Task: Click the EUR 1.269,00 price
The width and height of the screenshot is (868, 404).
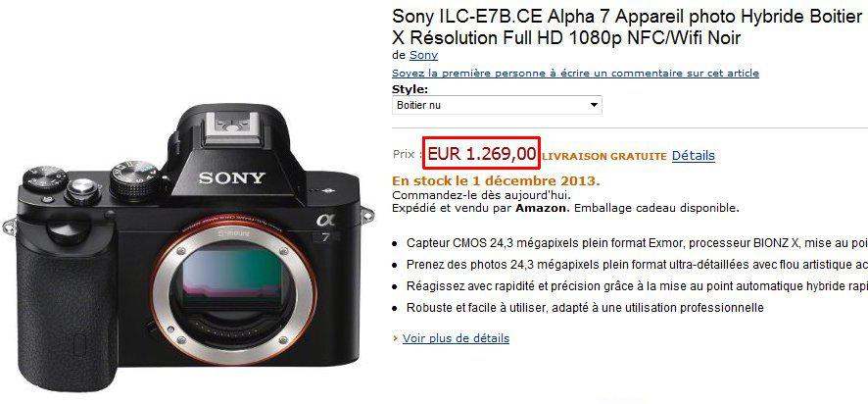Action: pyautogui.click(x=482, y=153)
